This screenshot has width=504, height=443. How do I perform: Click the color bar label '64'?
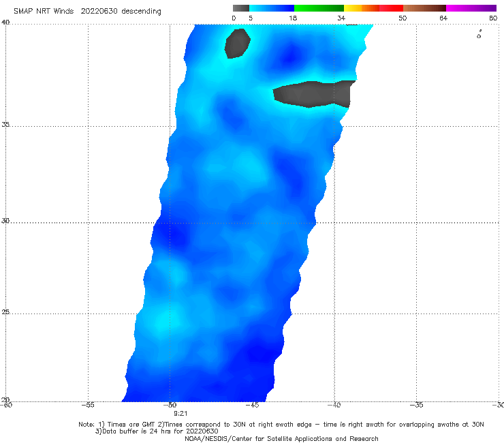(x=443, y=18)
